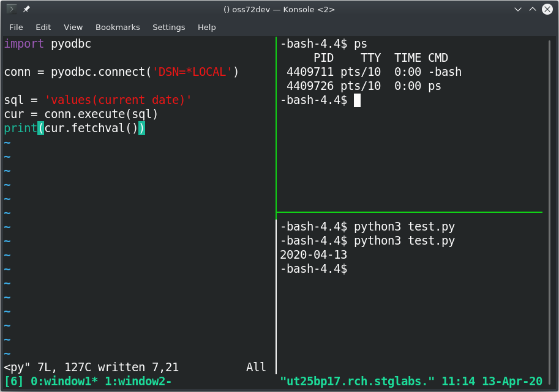The height and width of the screenshot is (392, 559).
Task: Switch to 1:window2 in tmux status bar
Action: click(138, 382)
